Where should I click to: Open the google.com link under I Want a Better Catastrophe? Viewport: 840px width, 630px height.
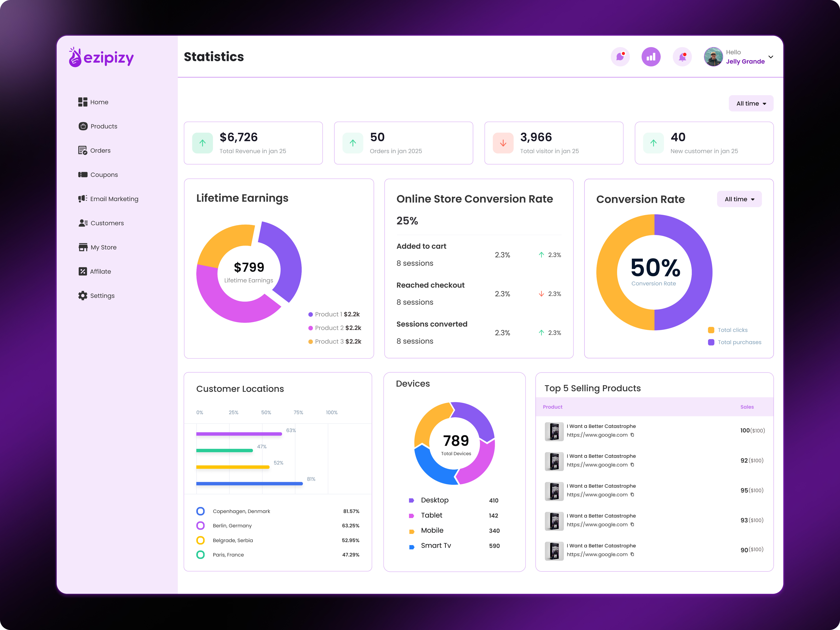[x=597, y=435]
